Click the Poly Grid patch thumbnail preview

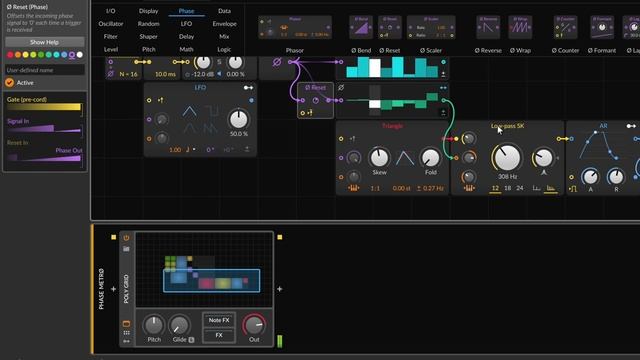[x=204, y=269]
